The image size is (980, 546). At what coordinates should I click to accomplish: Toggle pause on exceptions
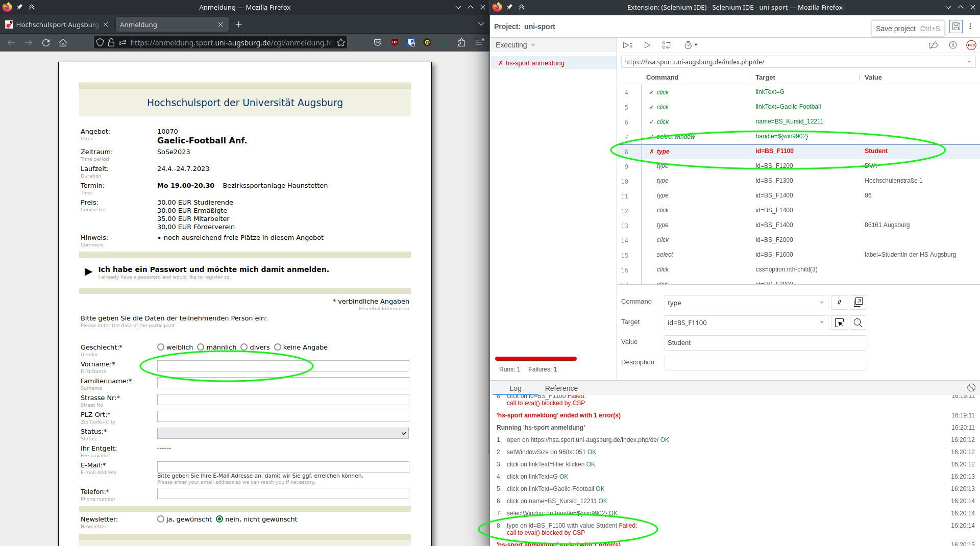click(x=953, y=45)
